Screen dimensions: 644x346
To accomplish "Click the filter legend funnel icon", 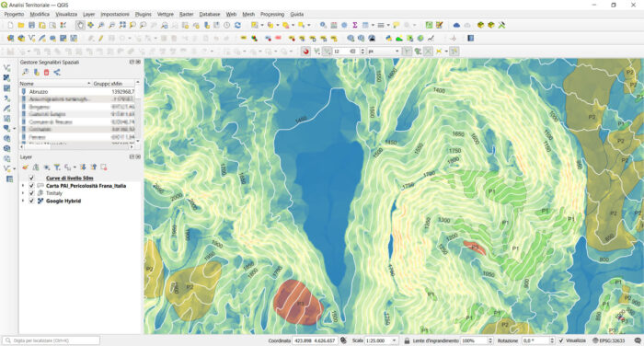I will click(57, 167).
